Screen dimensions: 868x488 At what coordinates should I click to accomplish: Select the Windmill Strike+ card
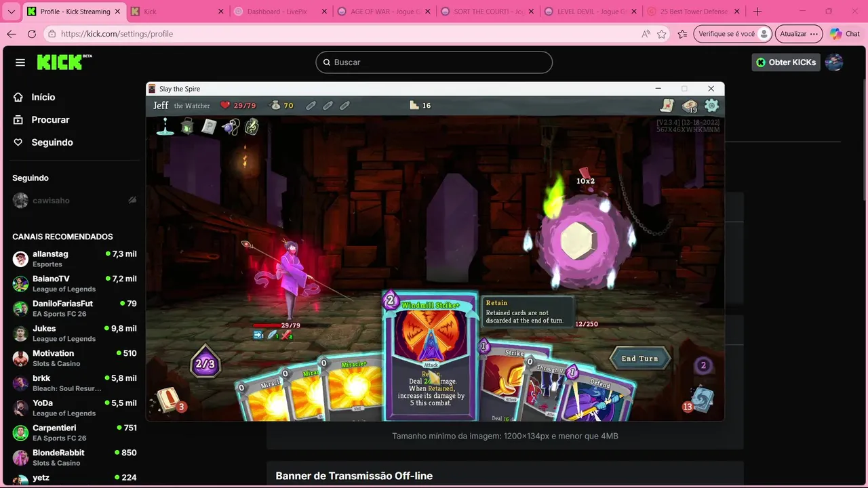point(431,356)
